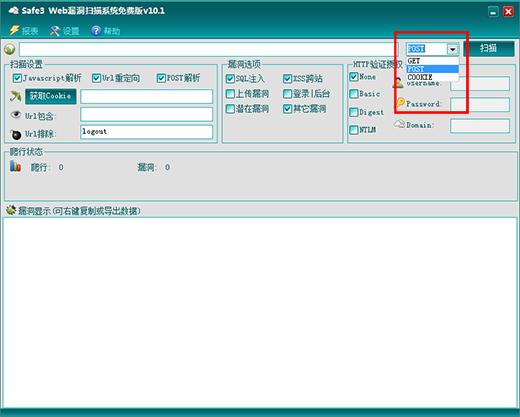Click the tools settings icon

(55, 31)
